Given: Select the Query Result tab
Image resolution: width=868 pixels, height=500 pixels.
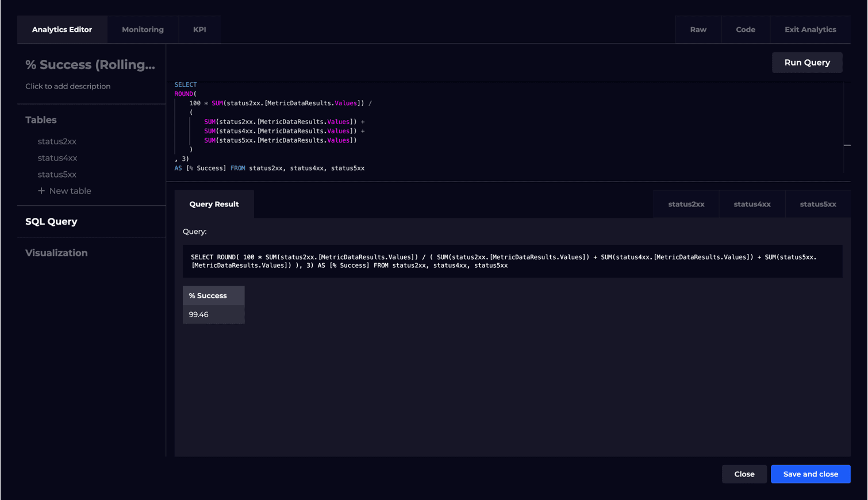Looking at the screenshot, I should [214, 204].
